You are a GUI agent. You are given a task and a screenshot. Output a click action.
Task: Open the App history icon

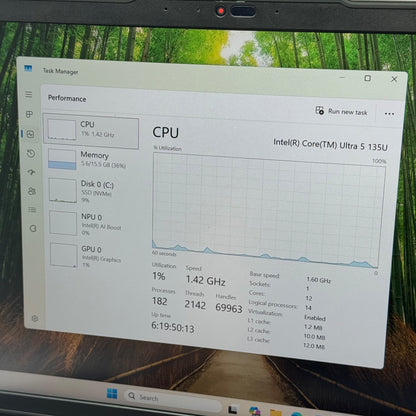[31, 153]
